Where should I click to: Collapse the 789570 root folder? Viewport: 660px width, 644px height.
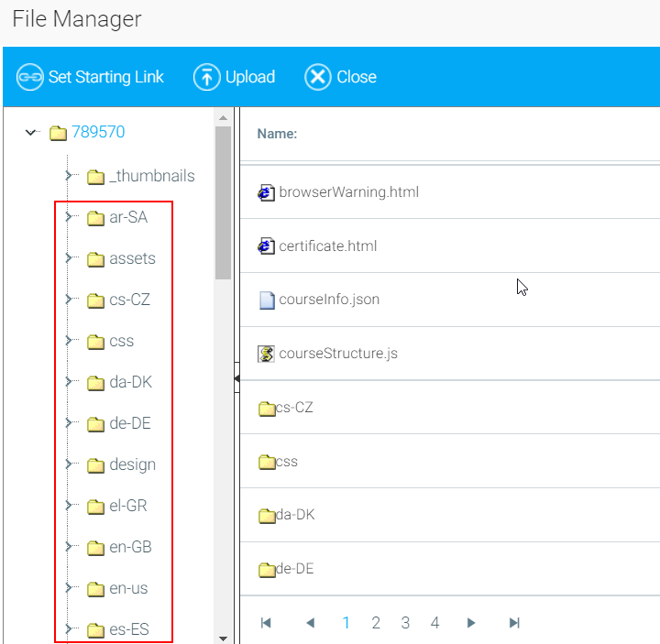[32, 133]
